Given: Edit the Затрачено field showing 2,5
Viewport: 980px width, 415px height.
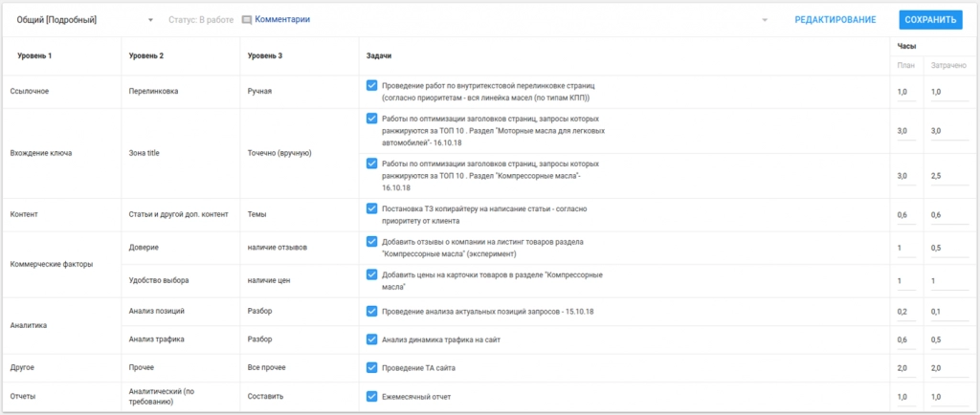Looking at the screenshot, I should coord(949,177).
